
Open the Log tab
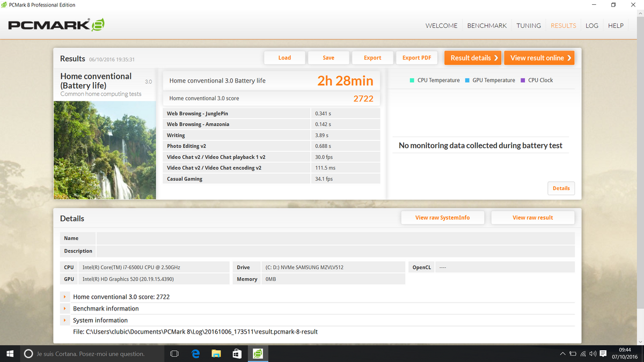pos(592,25)
